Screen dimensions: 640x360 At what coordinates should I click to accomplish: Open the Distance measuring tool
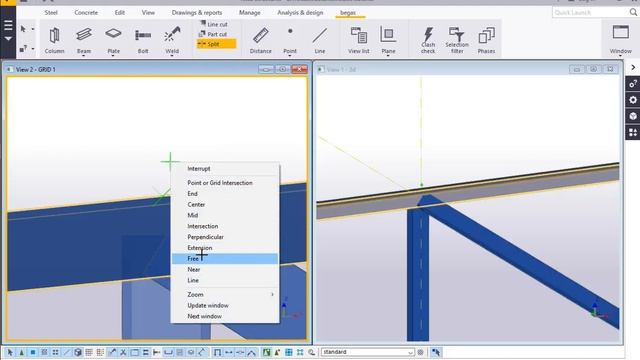tap(260, 40)
